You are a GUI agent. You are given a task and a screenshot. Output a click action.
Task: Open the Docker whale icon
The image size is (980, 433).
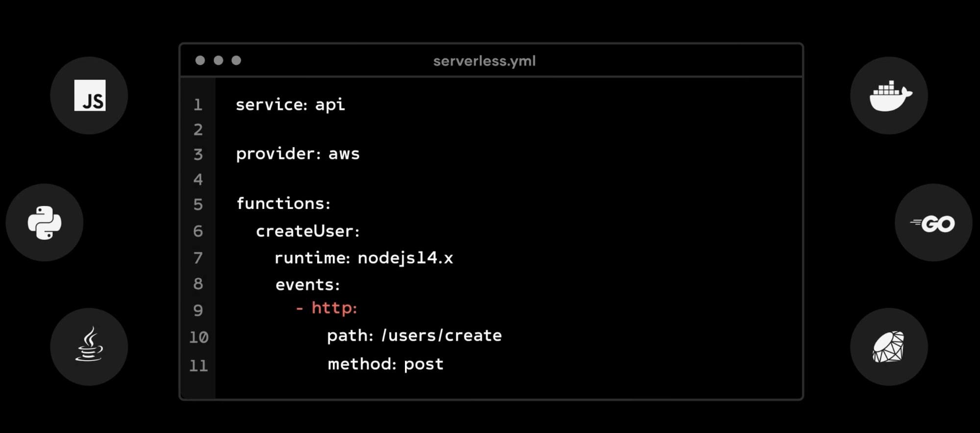pyautogui.click(x=889, y=96)
